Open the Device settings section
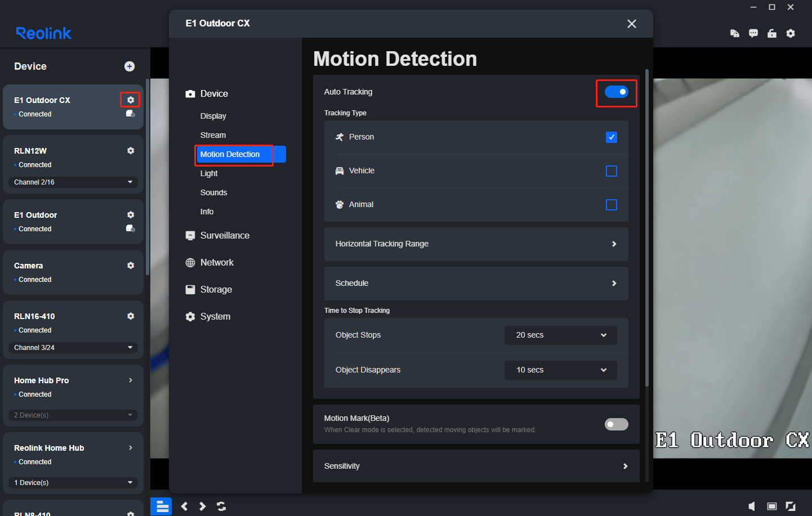The image size is (812, 516). tap(207, 94)
